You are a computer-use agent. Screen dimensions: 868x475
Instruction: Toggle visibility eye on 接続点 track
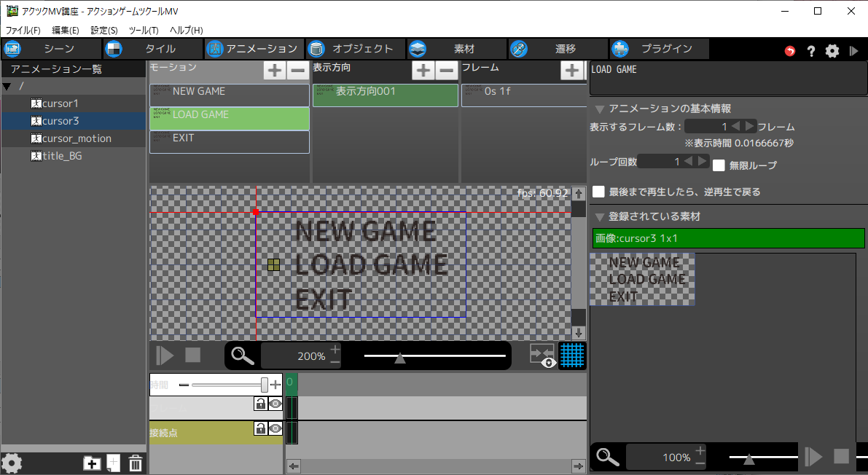click(x=275, y=428)
